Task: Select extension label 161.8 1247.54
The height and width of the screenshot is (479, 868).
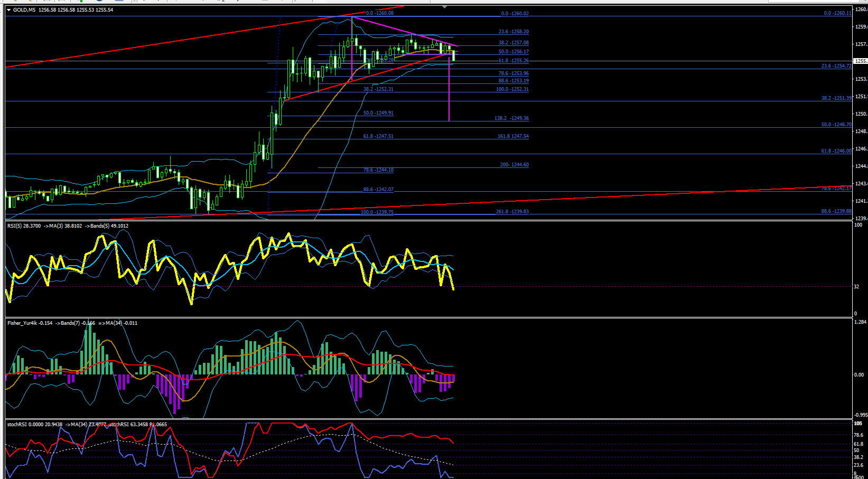Action: coord(513,136)
